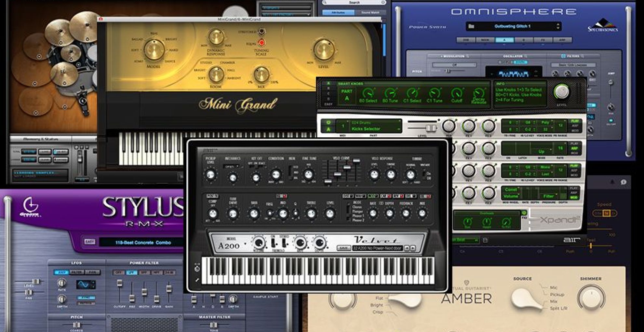Screen dimensions: 644x332
Task: Toggle the Mini Grand Equal tuning button
Action: coord(262,43)
